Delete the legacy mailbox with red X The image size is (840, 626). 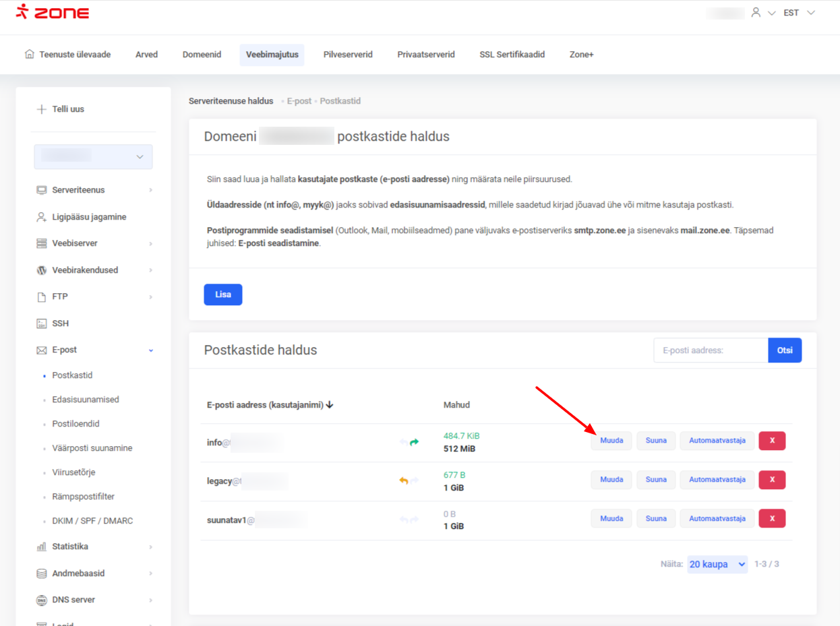(773, 480)
